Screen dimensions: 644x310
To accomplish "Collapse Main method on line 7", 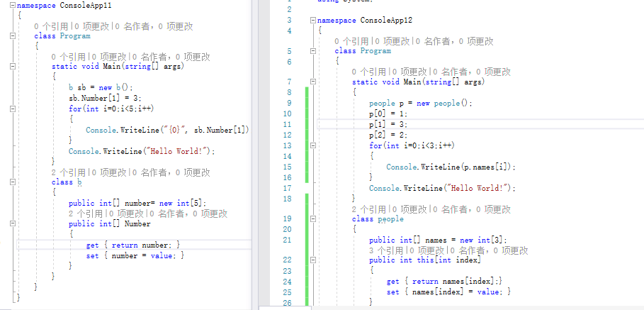I will point(313,82).
